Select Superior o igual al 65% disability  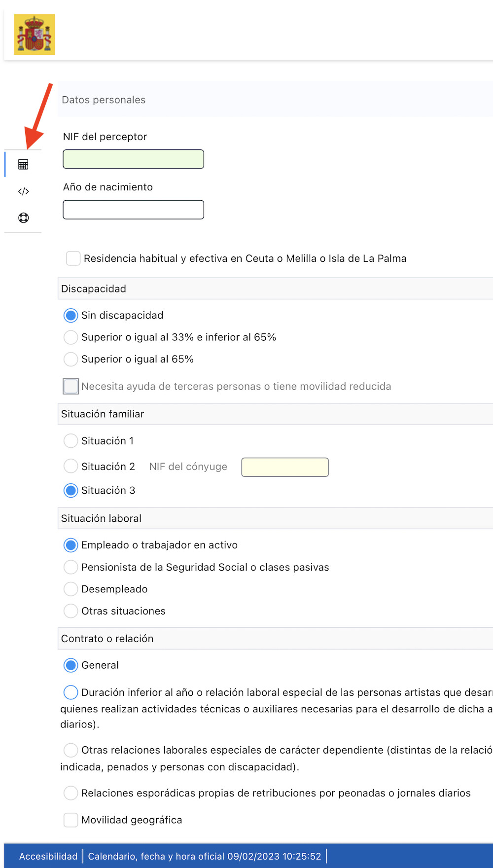[x=71, y=359]
